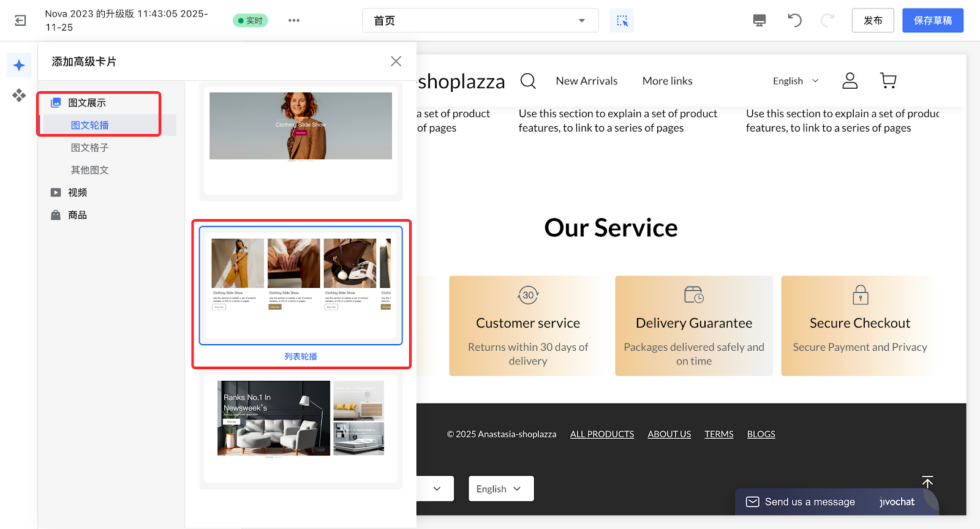980x529 pixels.
Task: Click the 发布 publish button
Action: [872, 21]
